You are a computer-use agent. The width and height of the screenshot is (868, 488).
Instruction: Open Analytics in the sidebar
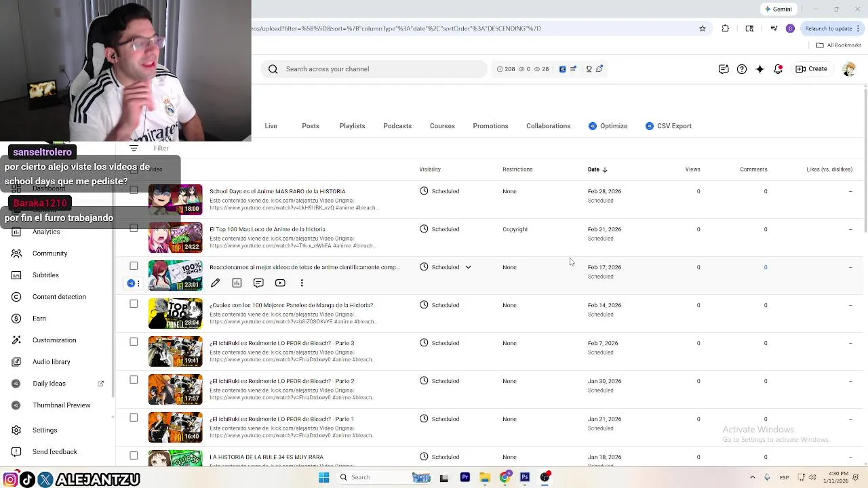coord(46,232)
